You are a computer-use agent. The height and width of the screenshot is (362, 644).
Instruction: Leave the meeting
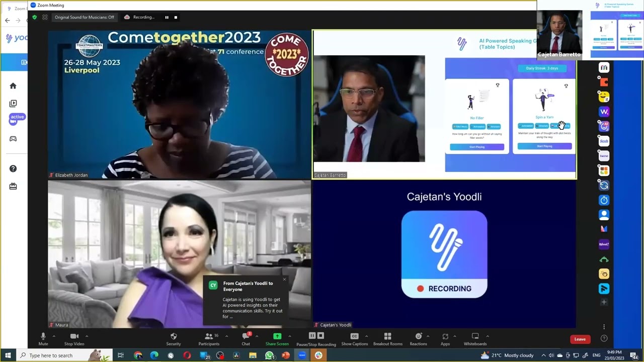580,339
